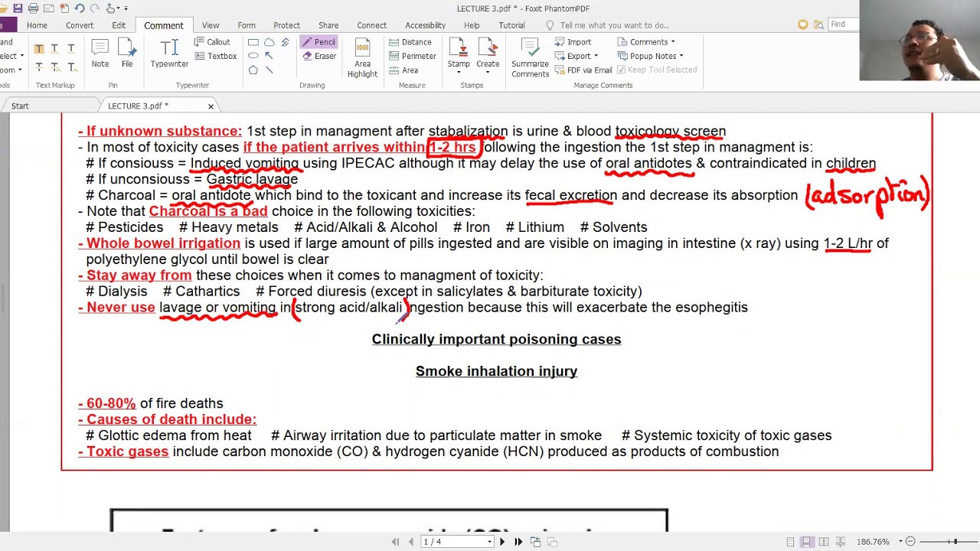This screenshot has height=551, width=980.
Task: Click the Import comments button
Action: [573, 42]
